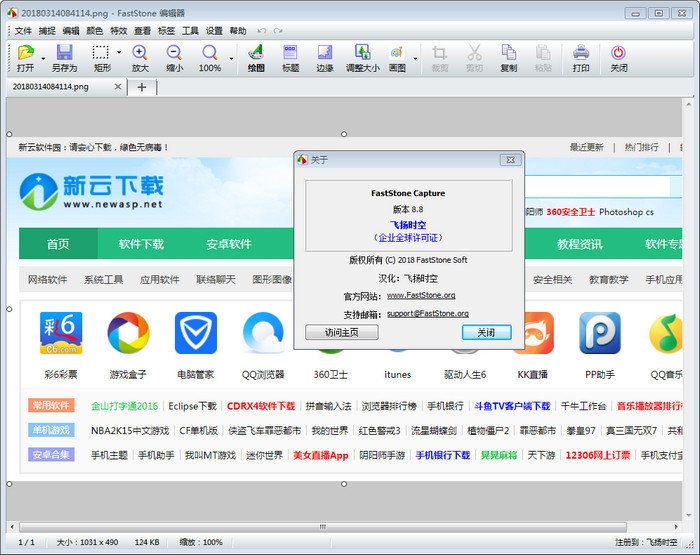The height and width of the screenshot is (555, 700).
Task: Click the vertical scrollbar down arrow
Action: pos(688,514)
